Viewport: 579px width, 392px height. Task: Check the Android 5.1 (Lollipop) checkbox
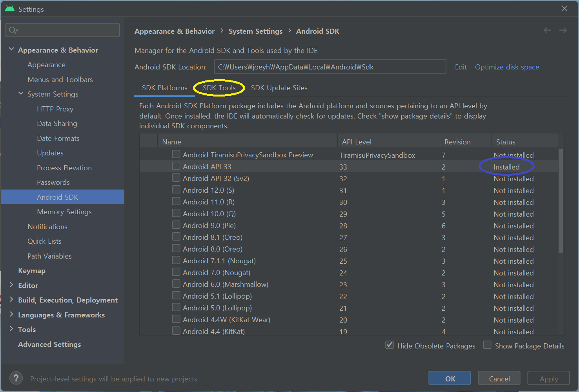tap(176, 295)
